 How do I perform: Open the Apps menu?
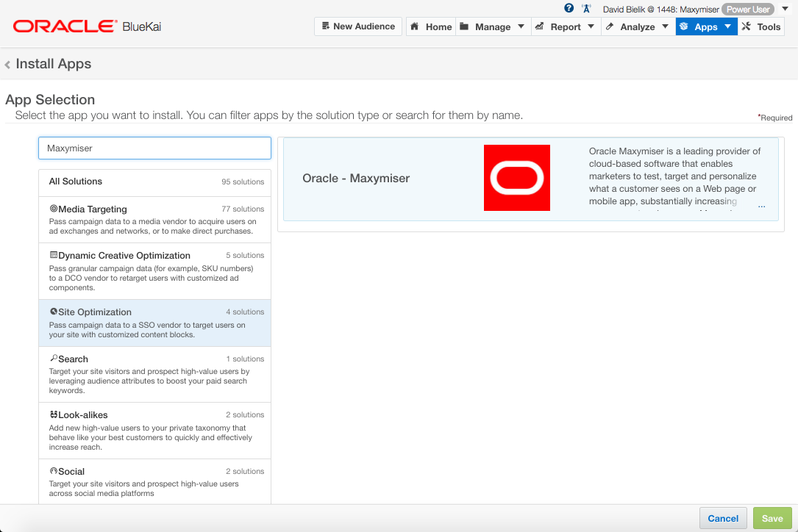click(x=706, y=26)
